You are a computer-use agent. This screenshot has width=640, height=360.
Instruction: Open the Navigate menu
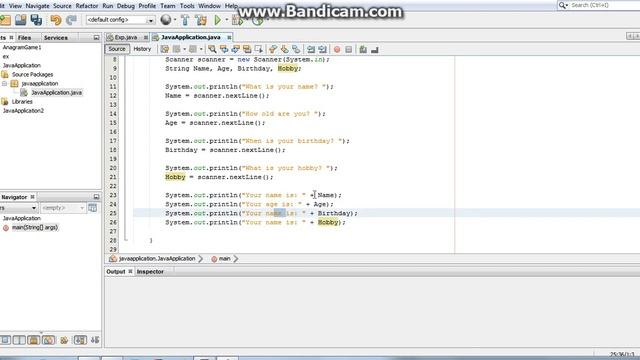point(37,6)
